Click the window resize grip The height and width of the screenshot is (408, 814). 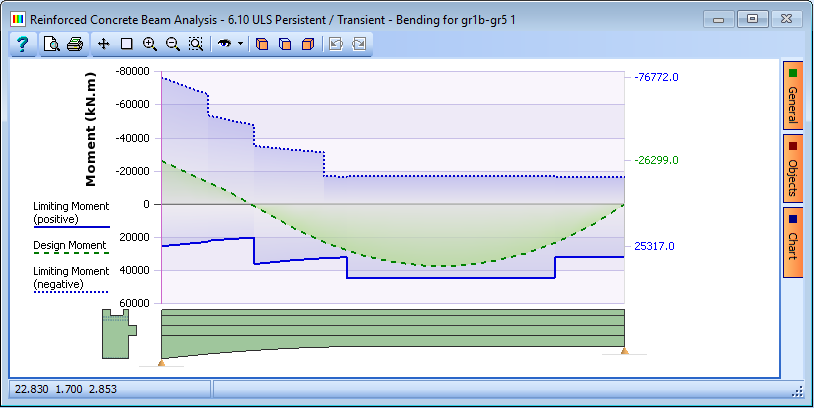tap(798, 392)
